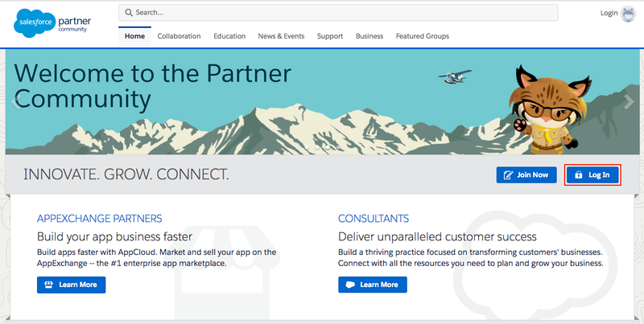Go to previous banner slide arrow
This screenshot has height=324, width=644.
(x=15, y=102)
